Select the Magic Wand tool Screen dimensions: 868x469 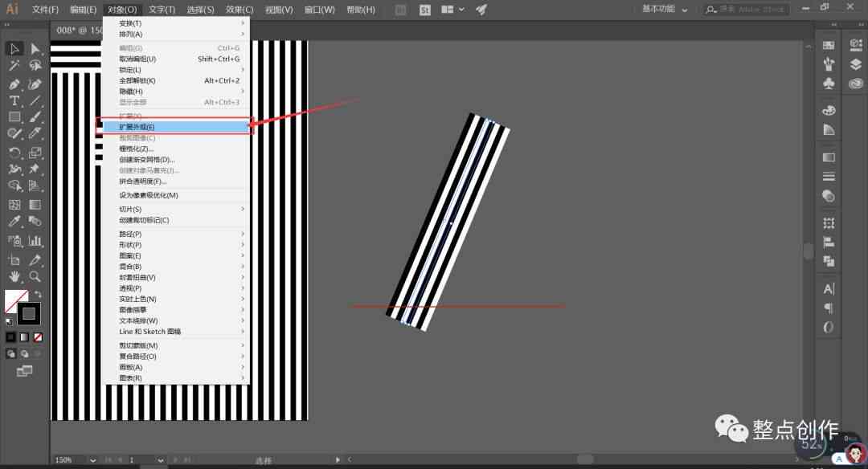14,66
